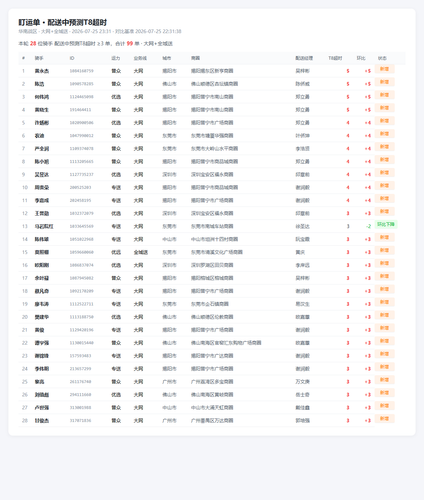The width and height of the screenshot is (424, 500).
Task: Click the subtitle line with the 2026-07-25 timestamps
Action: [x=100, y=31]
